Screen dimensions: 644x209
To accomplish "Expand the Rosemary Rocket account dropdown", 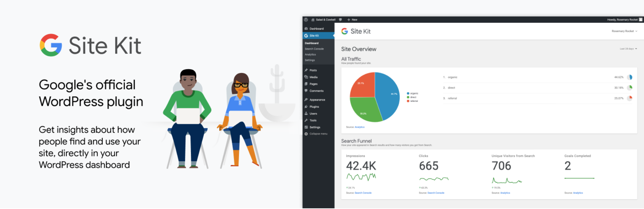I will (x=624, y=31).
